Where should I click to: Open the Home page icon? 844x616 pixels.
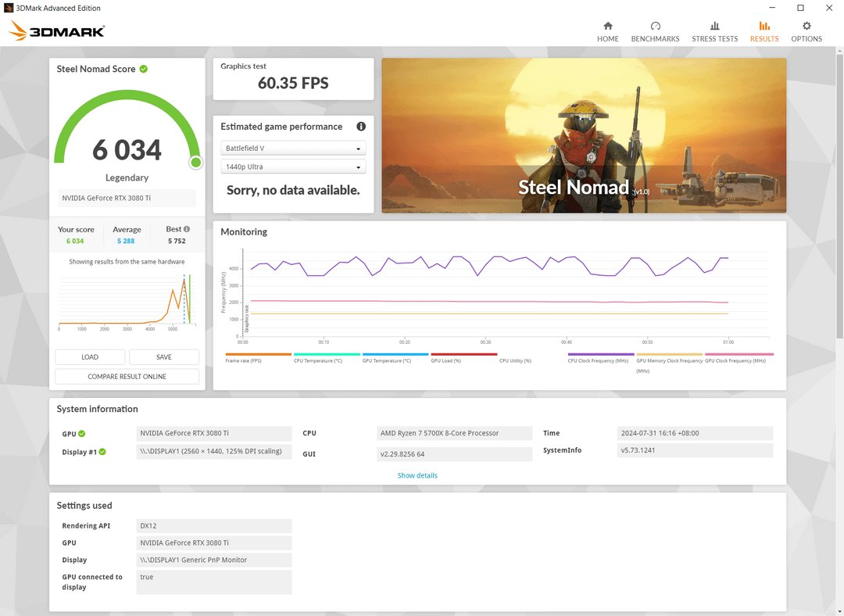[x=608, y=26]
